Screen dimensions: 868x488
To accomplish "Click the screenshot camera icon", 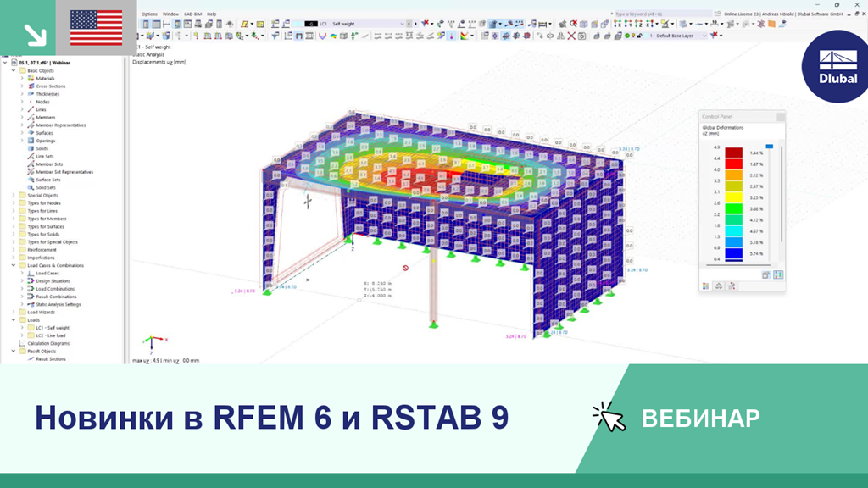I will pos(581,36).
